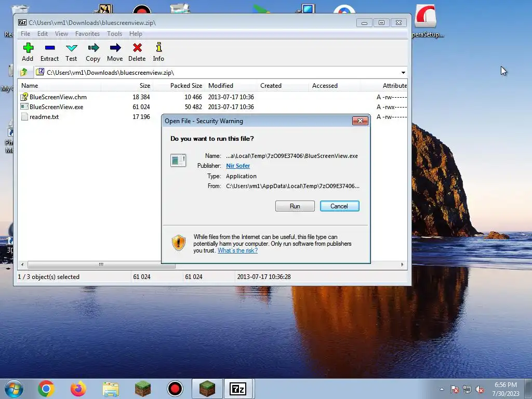Click the horizontal scrollbar thumb

pos(101,264)
